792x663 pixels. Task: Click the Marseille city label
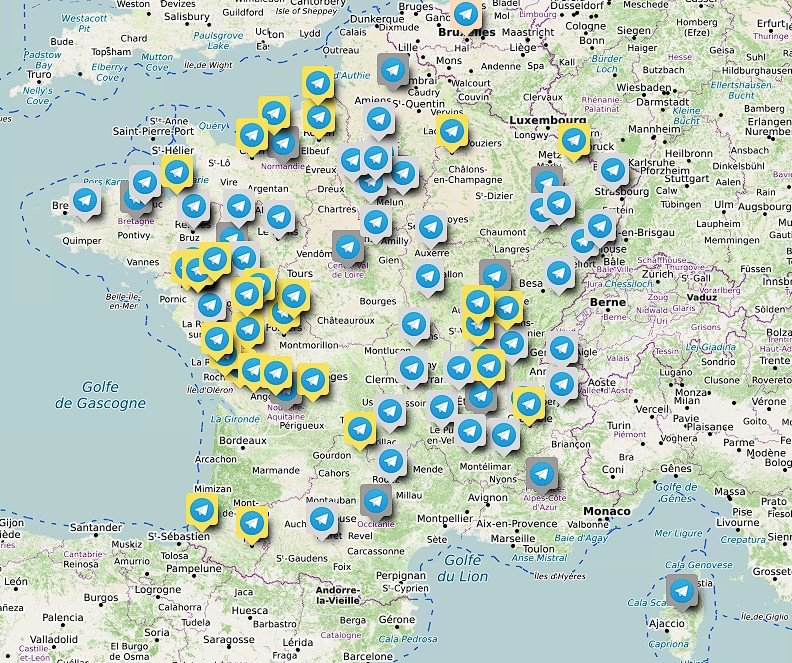[x=513, y=538]
